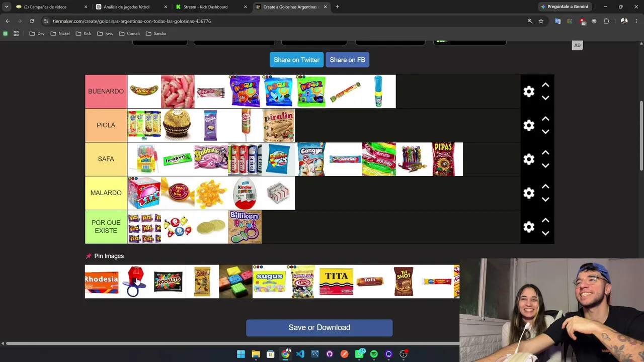Click the BUENARDO tier label
The width and height of the screenshot is (644, 362).
(106, 92)
